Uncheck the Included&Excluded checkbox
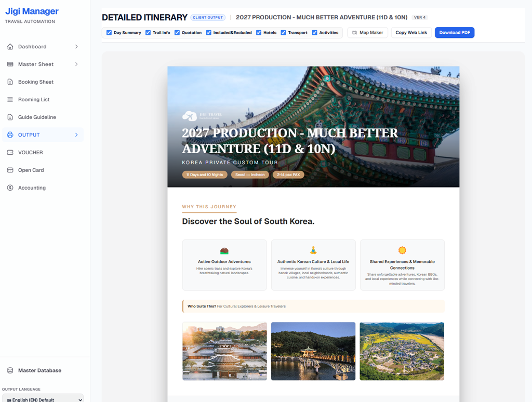The image size is (532, 402). (x=209, y=33)
